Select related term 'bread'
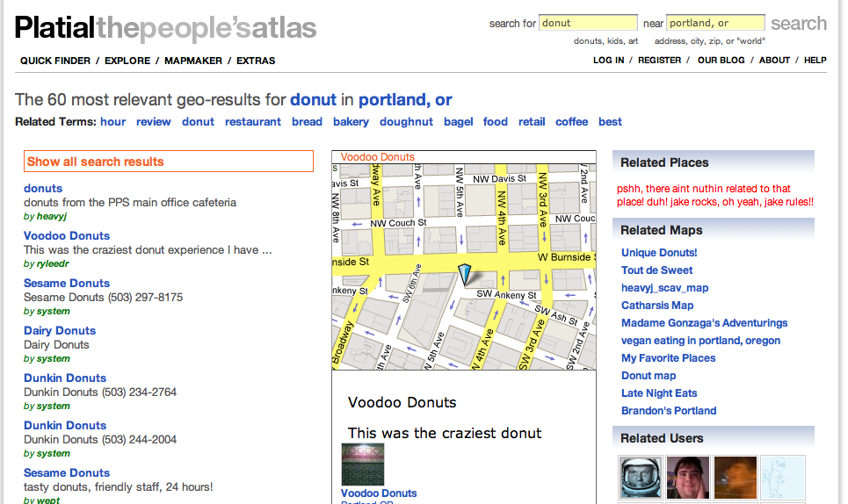Image resolution: width=848 pixels, height=504 pixels. click(308, 122)
